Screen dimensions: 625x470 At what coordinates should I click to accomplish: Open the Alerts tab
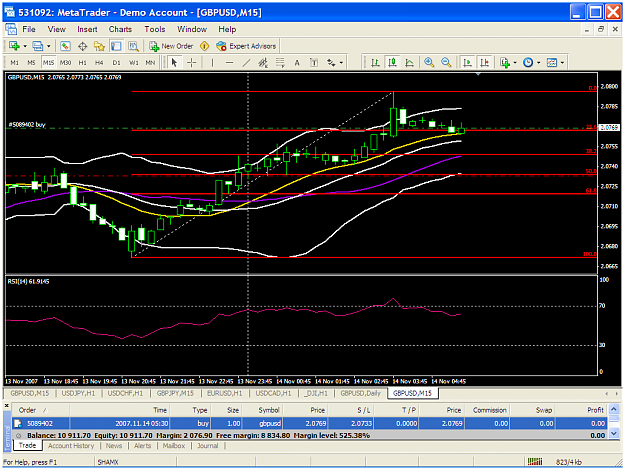pos(142,446)
